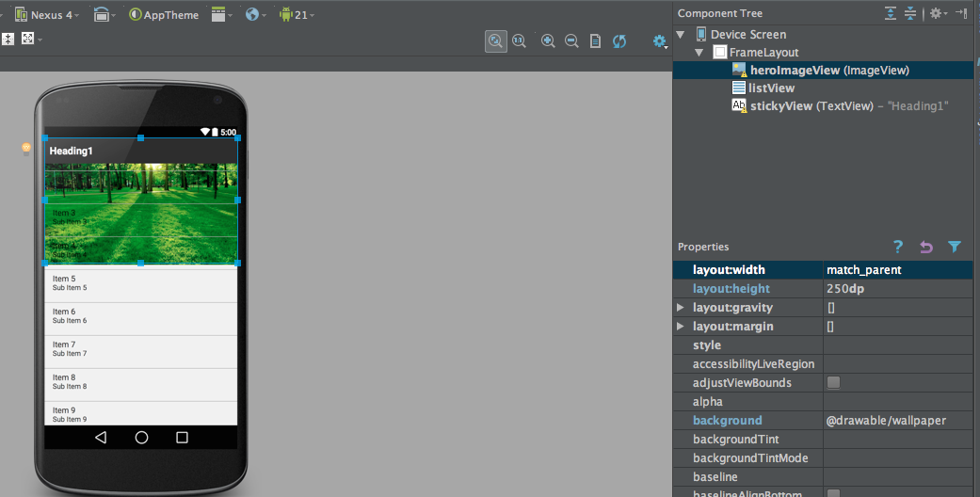The width and height of the screenshot is (980, 497).
Task: Select listView in the Component Tree
Action: point(770,88)
